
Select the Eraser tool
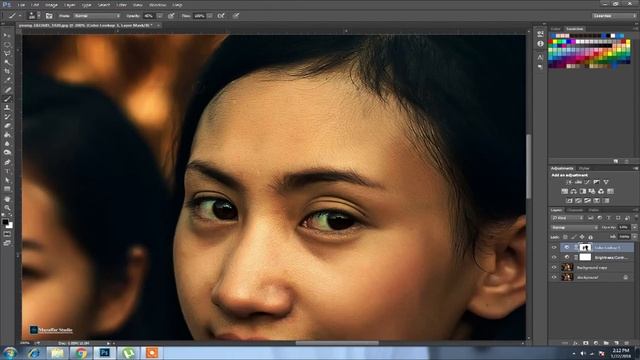pyautogui.click(x=7, y=126)
